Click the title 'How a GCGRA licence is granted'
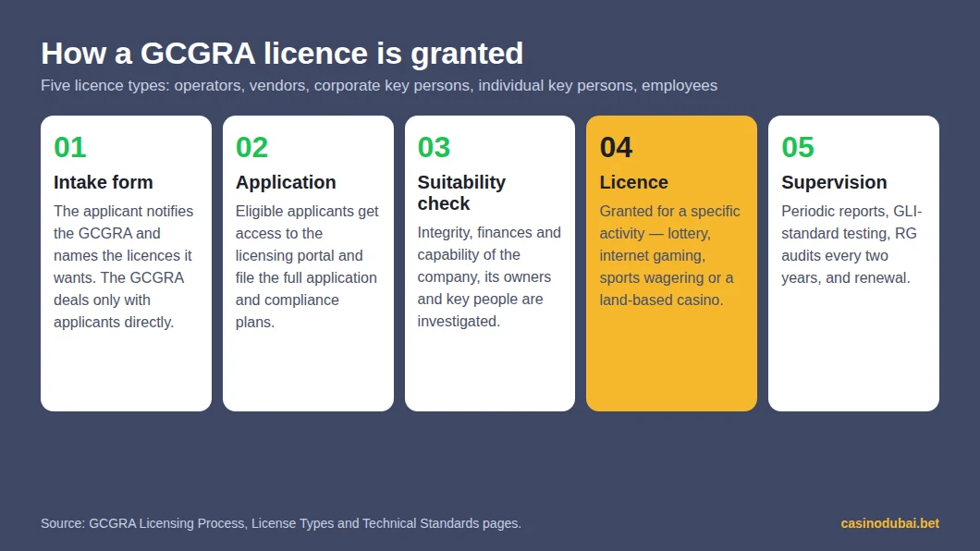 coord(282,53)
